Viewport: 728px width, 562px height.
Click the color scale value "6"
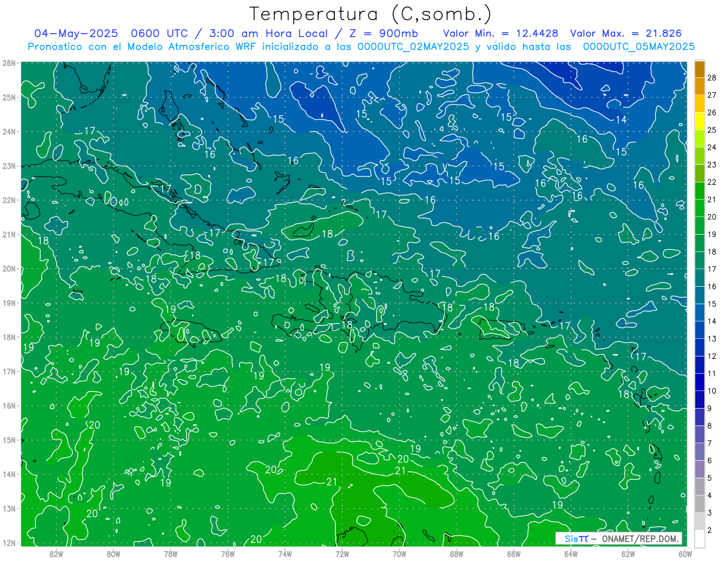pyautogui.click(x=710, y=461)
